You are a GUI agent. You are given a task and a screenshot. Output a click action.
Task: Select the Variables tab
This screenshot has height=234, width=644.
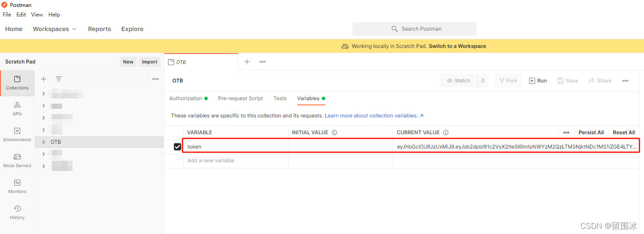tap(311, 98)
